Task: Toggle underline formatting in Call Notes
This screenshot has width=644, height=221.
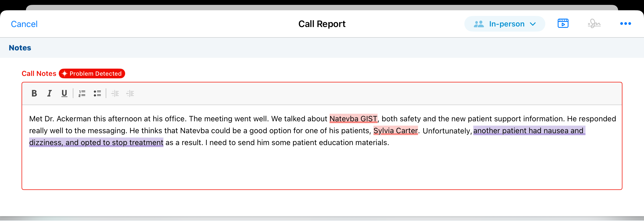Action: [64, 93]
